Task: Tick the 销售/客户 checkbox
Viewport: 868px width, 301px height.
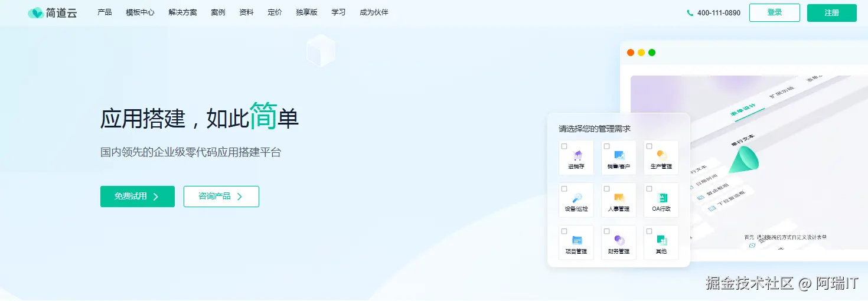Action: coord(607,146)
